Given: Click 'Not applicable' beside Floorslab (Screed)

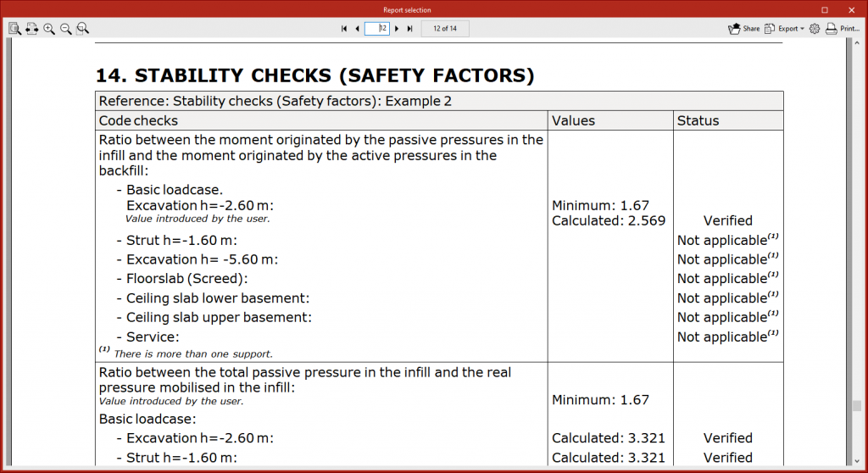Looking at the screenshot, I should coord(727,278).
